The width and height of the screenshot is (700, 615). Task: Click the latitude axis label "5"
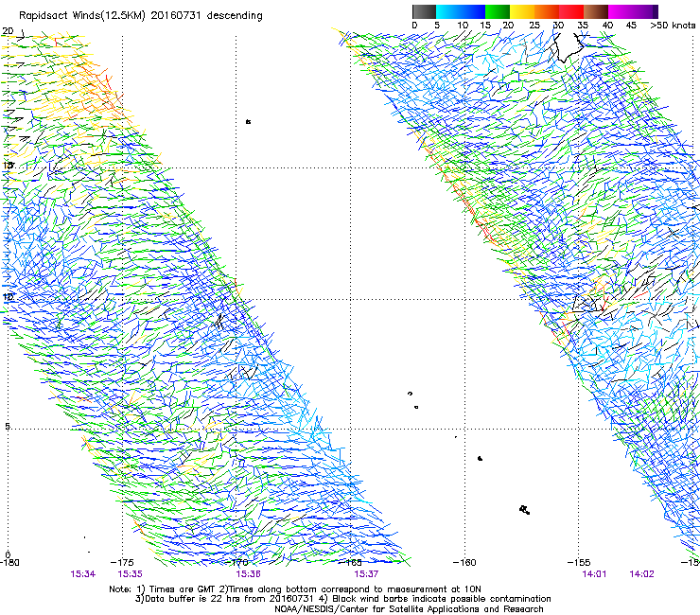(8, 427)
